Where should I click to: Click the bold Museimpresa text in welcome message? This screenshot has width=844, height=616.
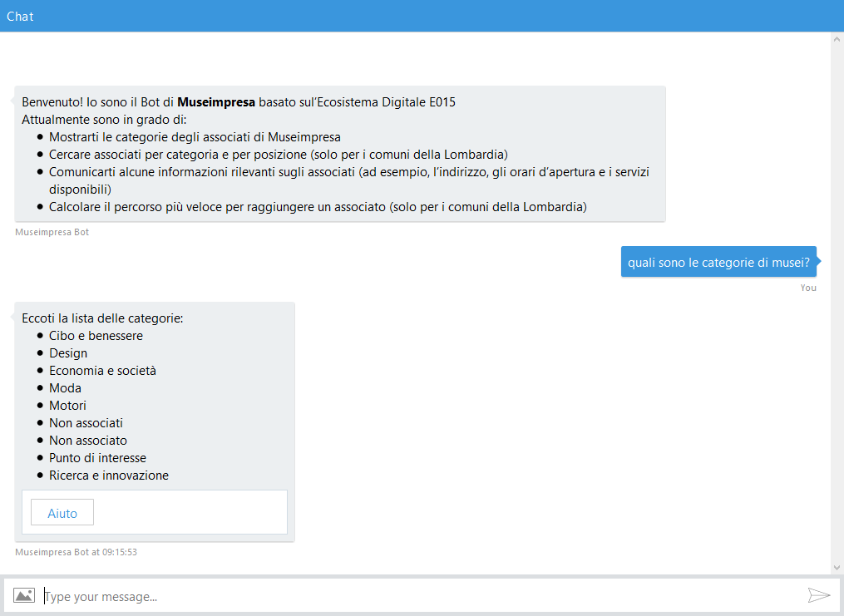pyautogui.click(x=216, y=102)
